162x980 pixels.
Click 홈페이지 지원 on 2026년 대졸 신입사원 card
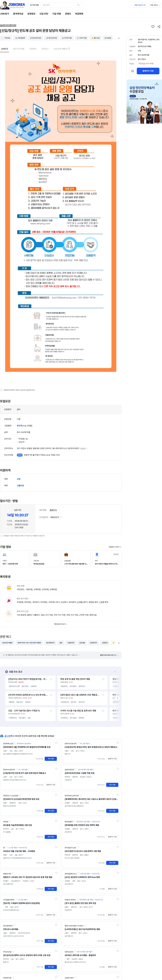tap(51, 863)
